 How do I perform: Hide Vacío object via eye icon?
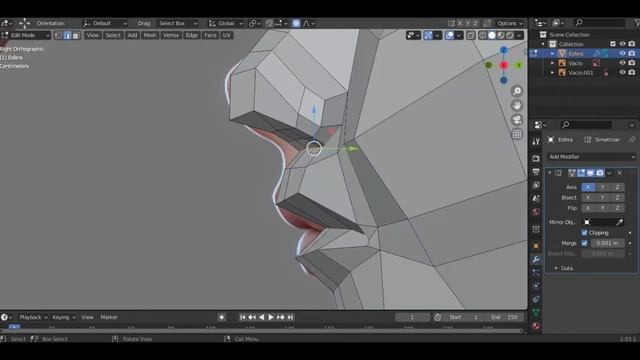pyautogui.click(x=622, y=63)
